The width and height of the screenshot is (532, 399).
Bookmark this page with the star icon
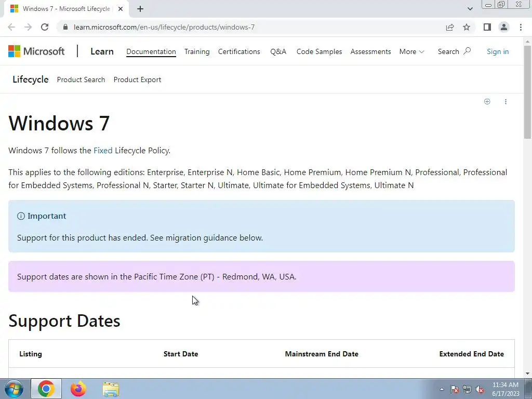coord(467,27)
